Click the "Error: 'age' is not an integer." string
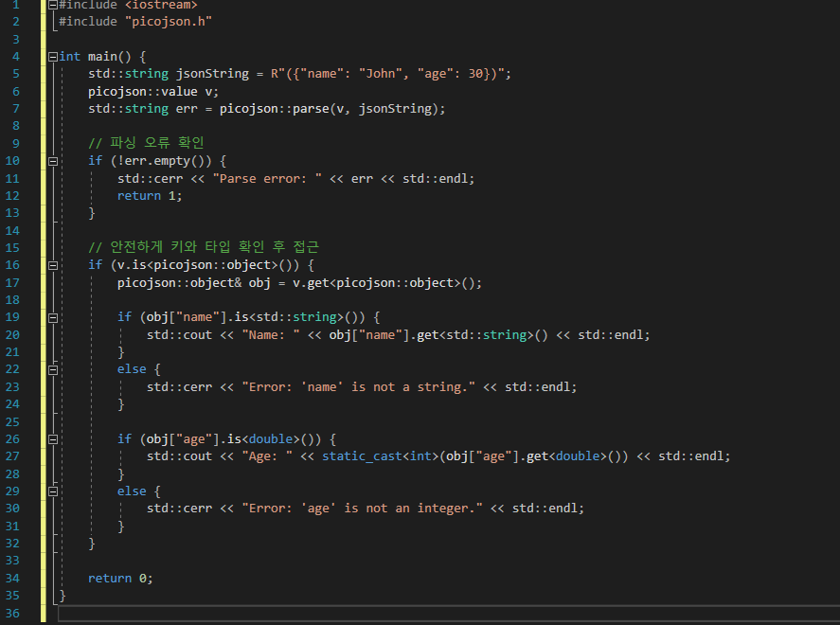This screenshot has width=840, height=625. (362, 509)
